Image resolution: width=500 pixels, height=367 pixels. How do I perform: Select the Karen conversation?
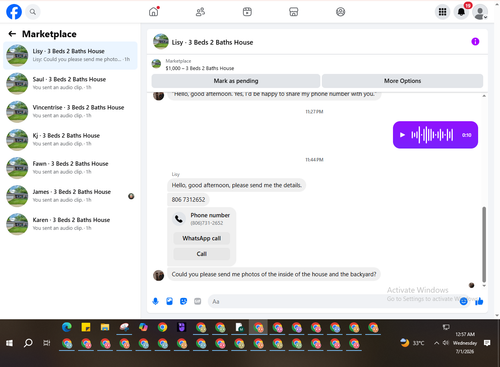[70, 224]
